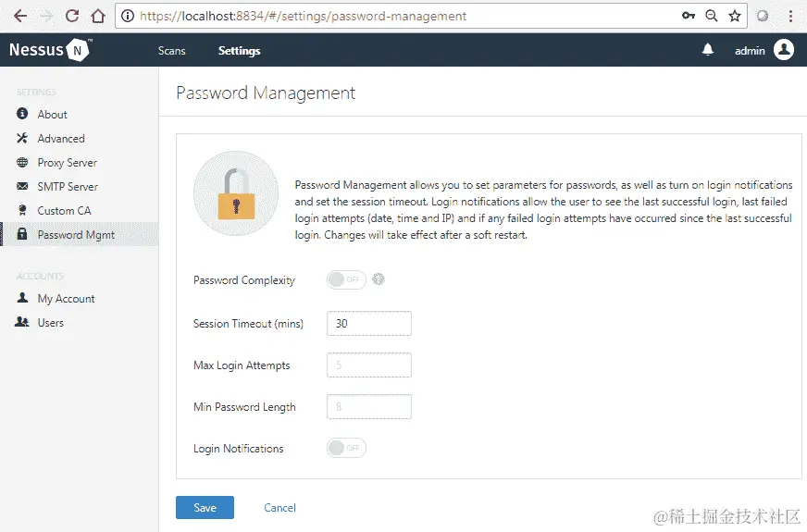The height and width of the screenshot is (532, 807).
Task: Select SMTP Server in sidebar
Action: (68, 187)
